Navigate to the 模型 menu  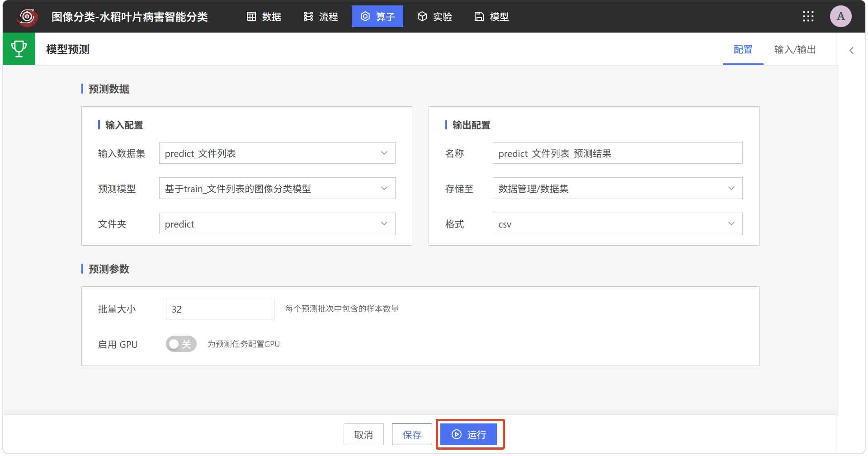click(492, 17)
